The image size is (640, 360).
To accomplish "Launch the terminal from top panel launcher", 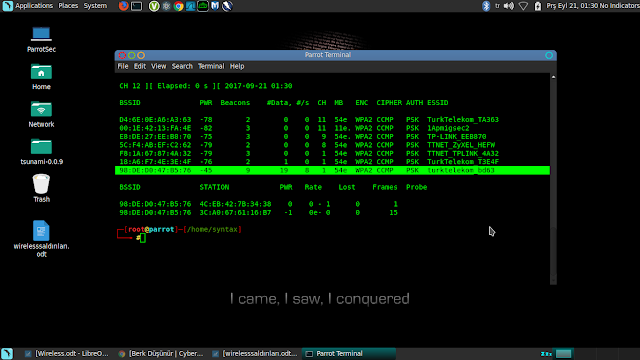I will point(136,6).
